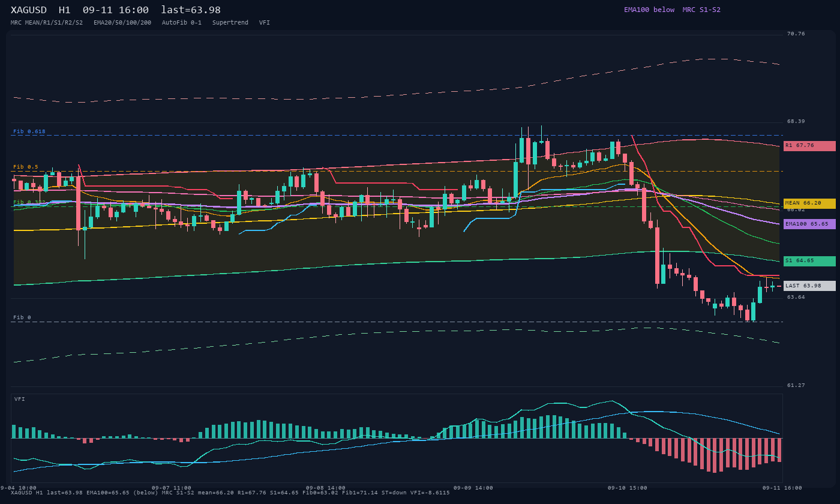Click 'AutoFib 0-1' in the indicator legend
Viewport: 840px width, 504px height.
click(182, 23)
